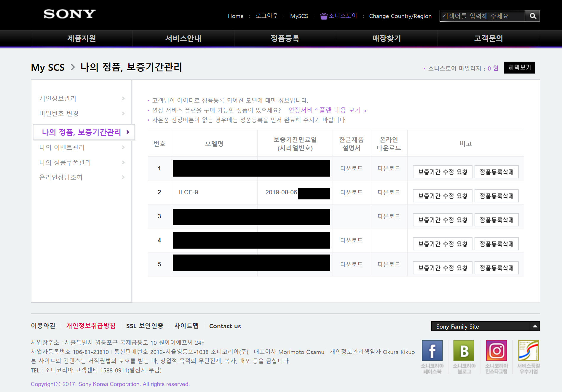Click the search magnifier icon
The width and height of the screenshot is (562, 392).
point(533,16)
